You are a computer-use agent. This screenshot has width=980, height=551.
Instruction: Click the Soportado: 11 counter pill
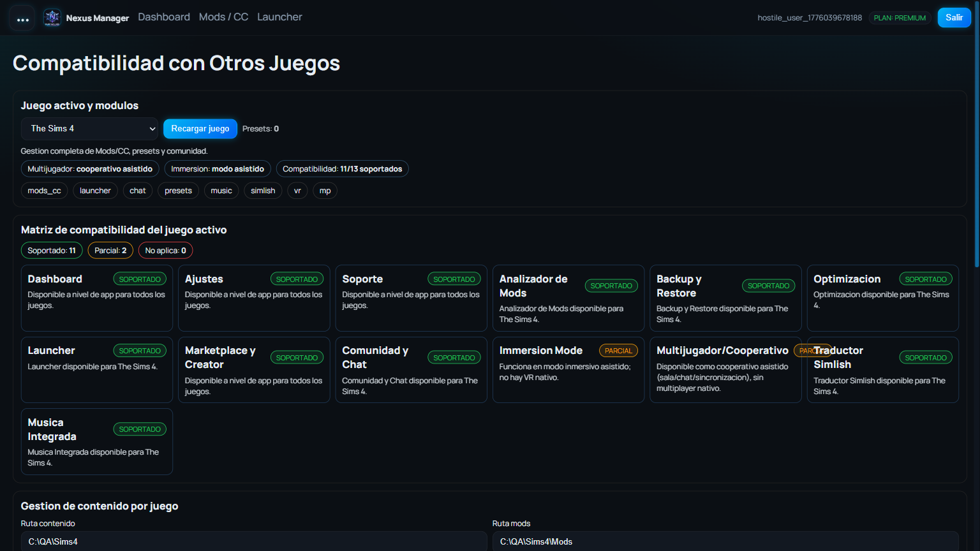click(x=52, y=251)
